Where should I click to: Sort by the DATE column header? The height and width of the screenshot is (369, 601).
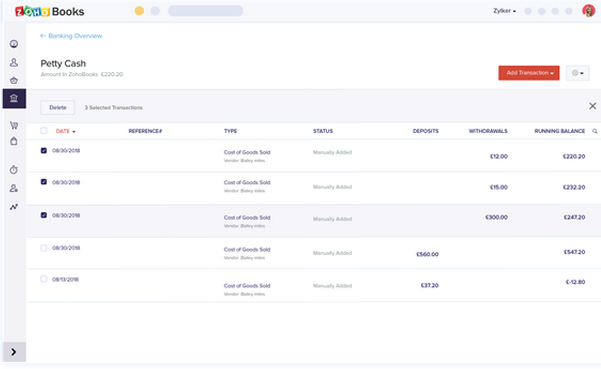tap(66, 131)
